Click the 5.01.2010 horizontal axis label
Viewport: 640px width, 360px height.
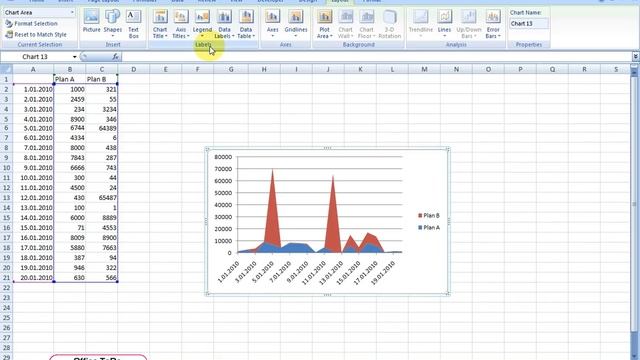tap(263, 272)
